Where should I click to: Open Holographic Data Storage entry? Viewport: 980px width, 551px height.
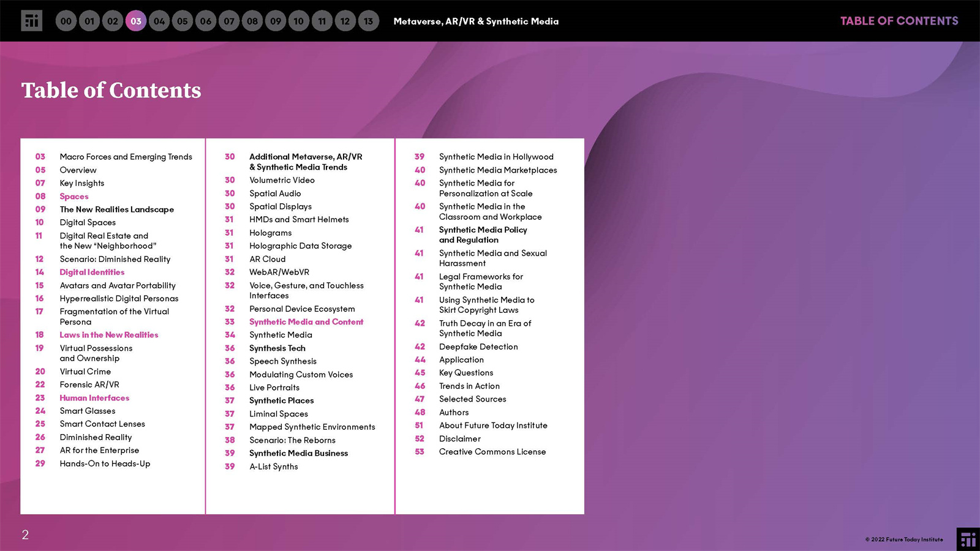(x=300, y=246)
